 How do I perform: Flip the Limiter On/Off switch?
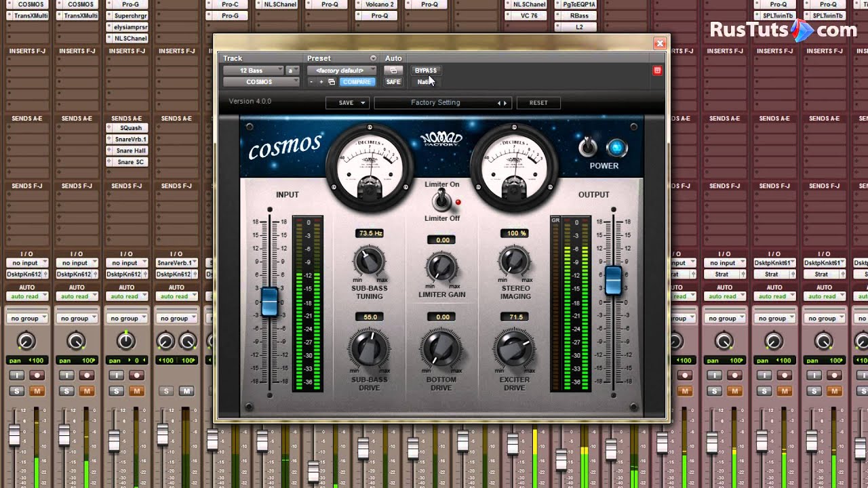(441, 200)
